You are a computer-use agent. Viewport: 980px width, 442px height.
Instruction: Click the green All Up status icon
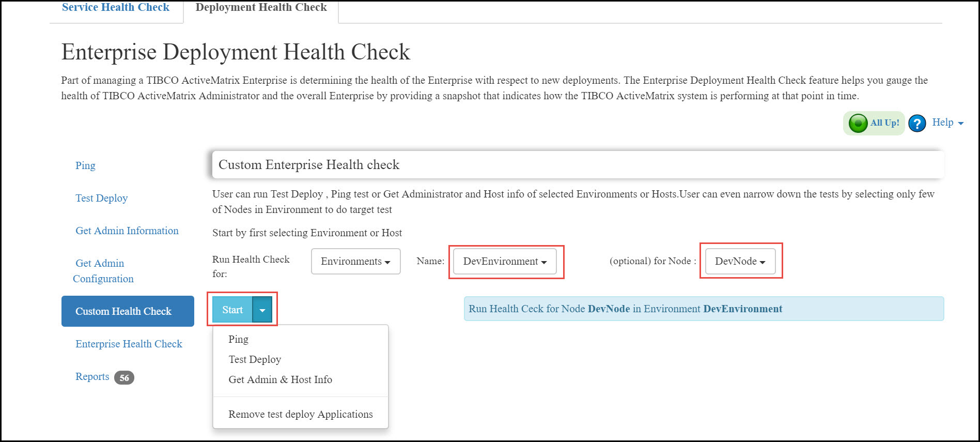(858, 123)
